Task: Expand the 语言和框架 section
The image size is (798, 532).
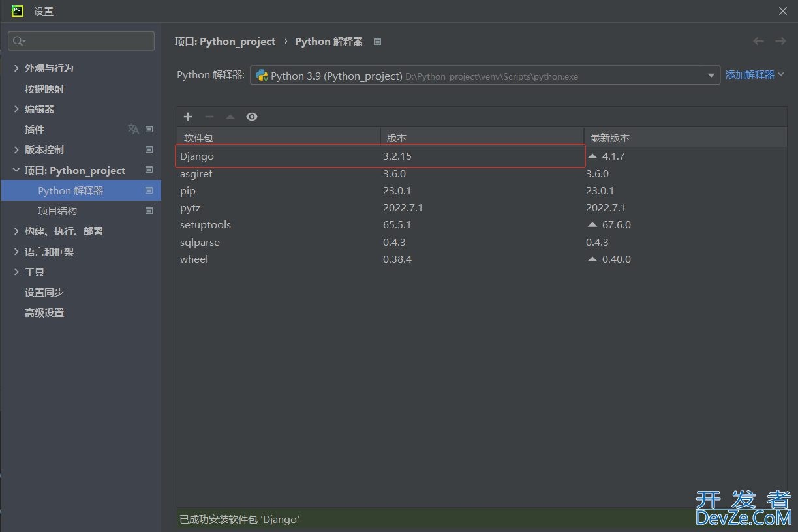Action: click(16, 252)
